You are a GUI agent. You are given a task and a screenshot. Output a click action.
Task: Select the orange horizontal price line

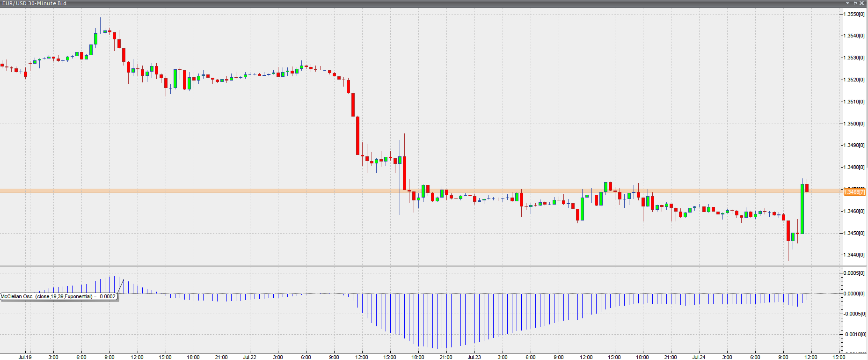[x=234, y=191]
